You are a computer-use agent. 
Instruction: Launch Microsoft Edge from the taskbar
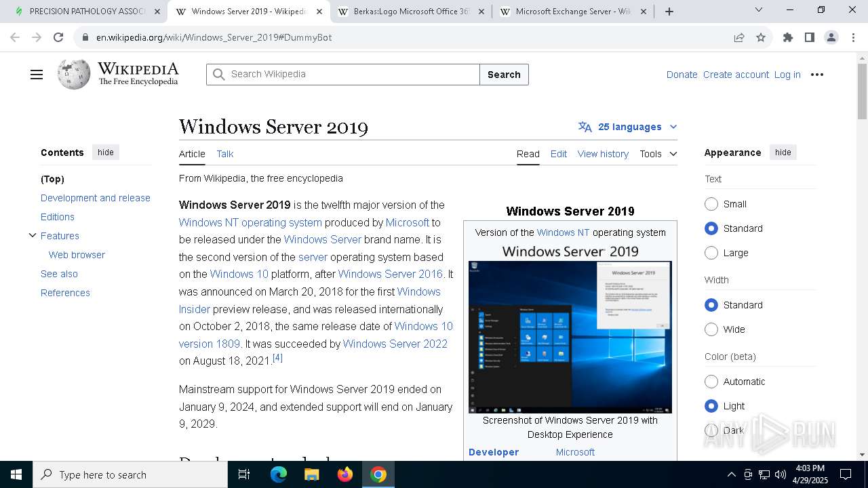click(279, 474)
